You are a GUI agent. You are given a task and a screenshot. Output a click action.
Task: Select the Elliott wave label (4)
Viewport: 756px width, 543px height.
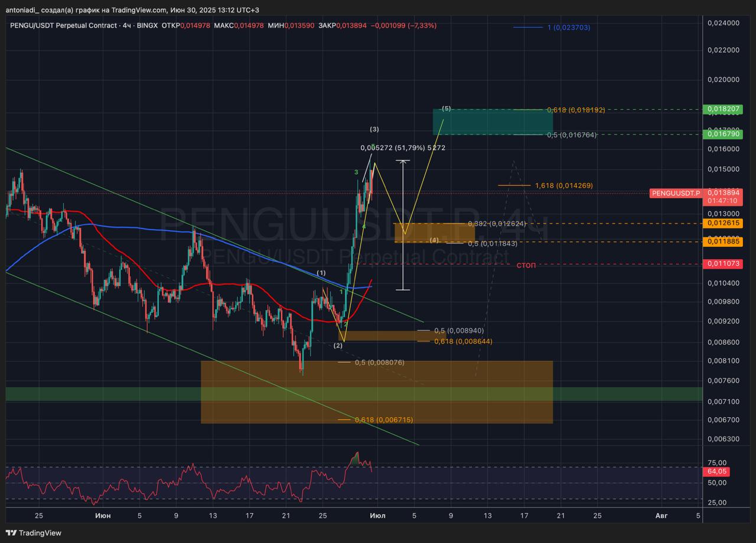tap(434, 240)
